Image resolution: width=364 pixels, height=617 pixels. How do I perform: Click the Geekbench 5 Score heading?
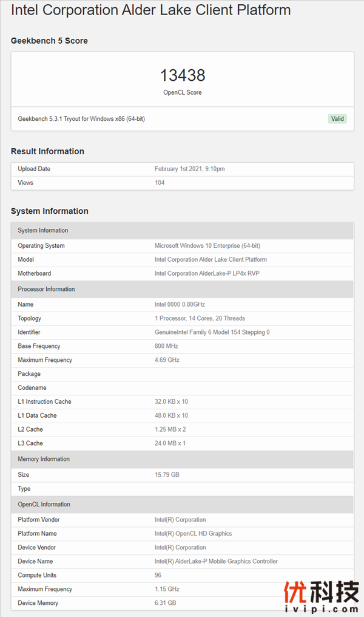click(49, 41)
